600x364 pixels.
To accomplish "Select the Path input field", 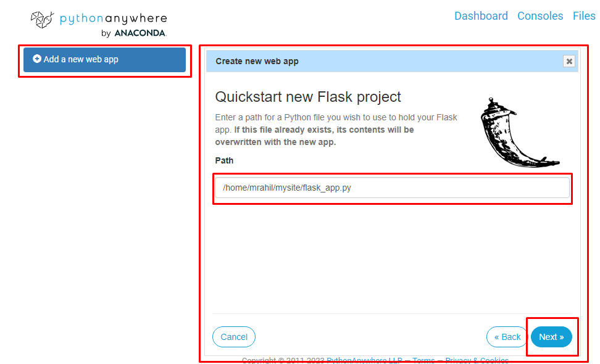I will tap(393, 188).
